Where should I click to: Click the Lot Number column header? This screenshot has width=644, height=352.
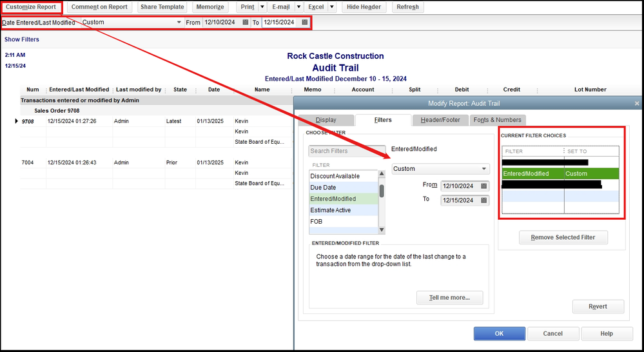coord(590,90)
